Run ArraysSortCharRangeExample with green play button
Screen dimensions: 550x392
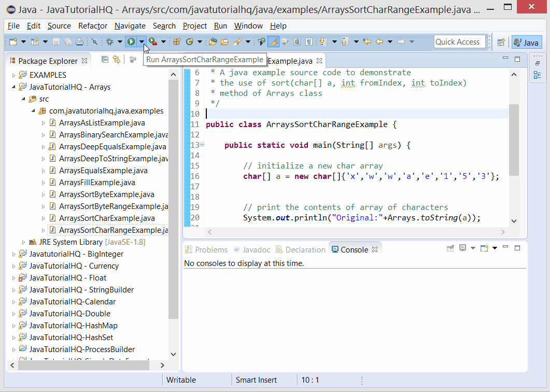(131, 42)
